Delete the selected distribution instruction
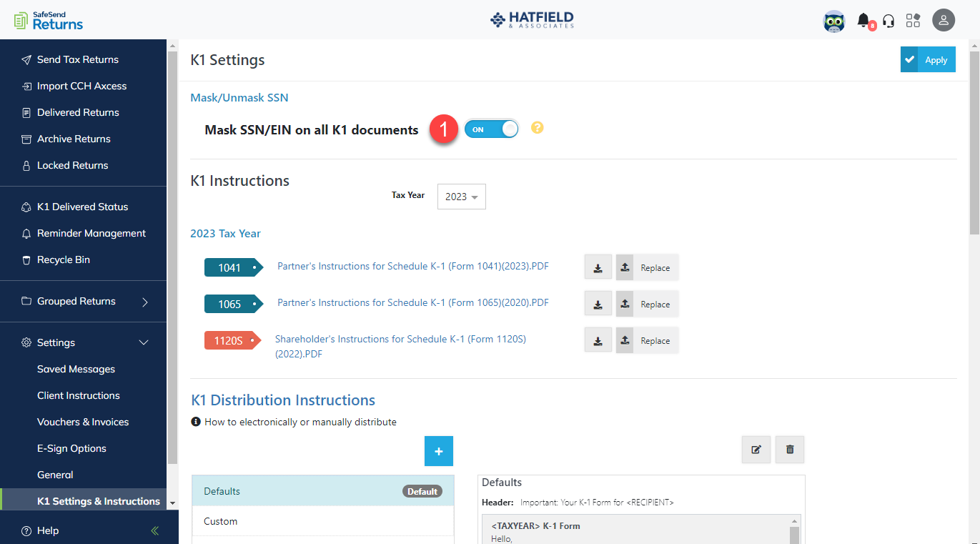Image resolution: width=980 pixels, height=544 pixels. pyautogui.click(x=790, y=450)
